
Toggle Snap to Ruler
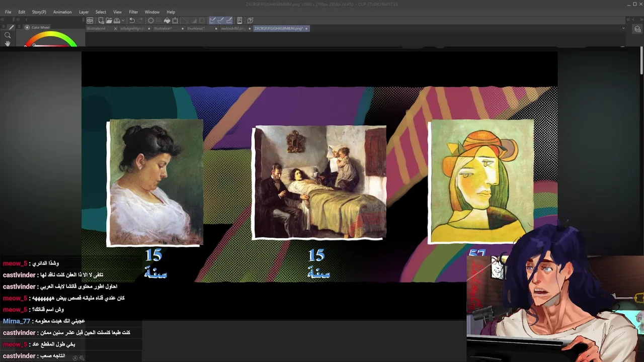pos(212,21)
